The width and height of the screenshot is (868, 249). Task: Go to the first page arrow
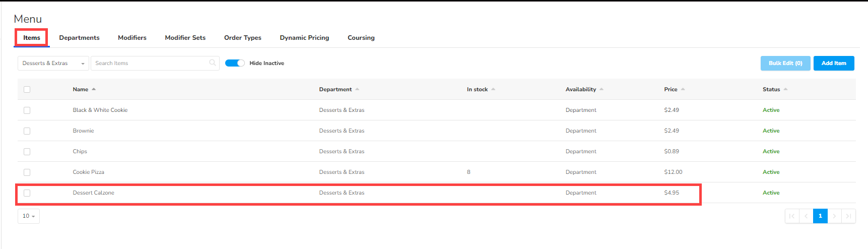click(792, 216)
